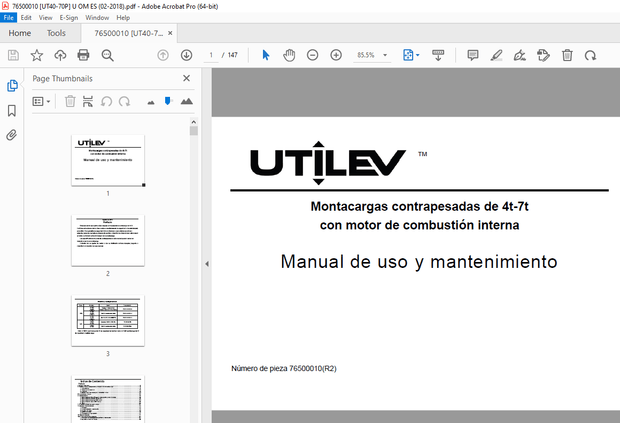
Task: Activate the Hand pan tool
Action: click(289, 55)
